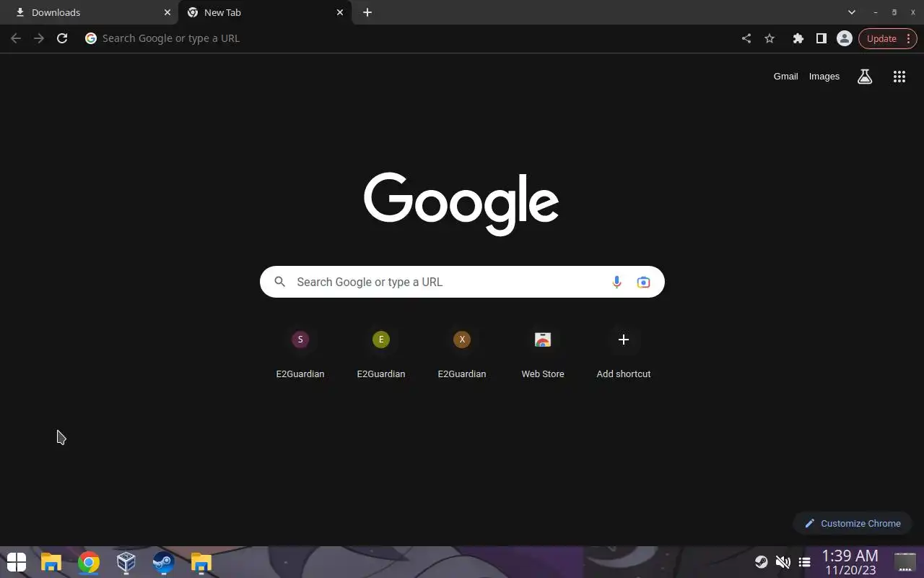The image size is (924, 578).
Task: Go back with the browser back arrow
Action: tap(16, 38)
